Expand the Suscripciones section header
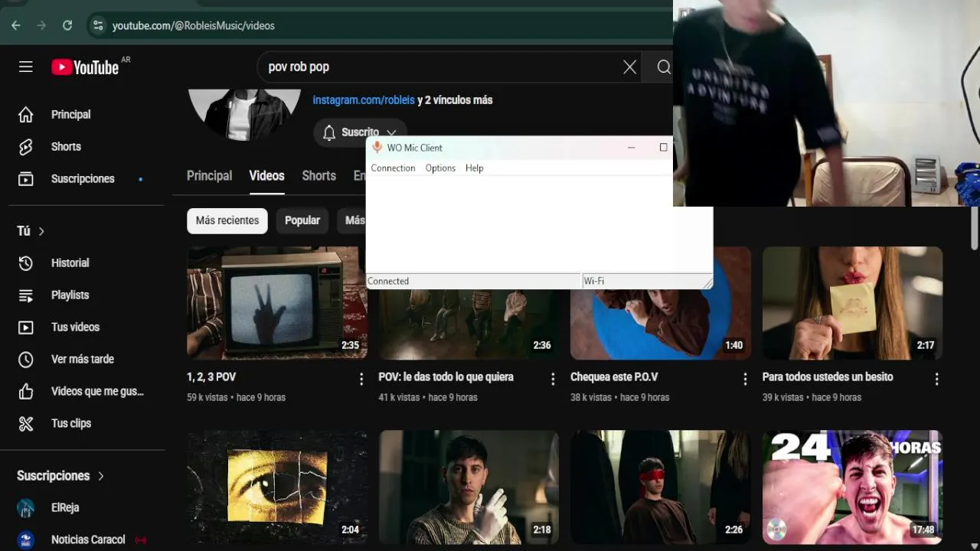The image size is (980, 551). point(60,476)
